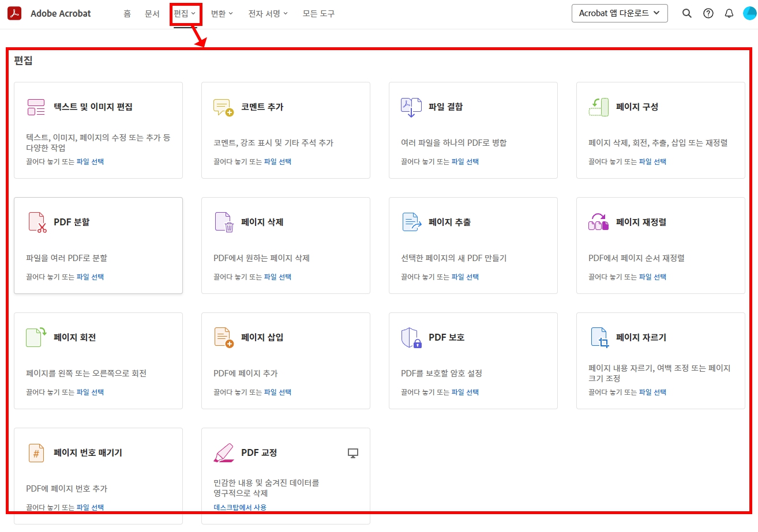Screen dimensions: 758x532
Task: Click the desktop monitor icon in PDF 교정
Action: click(x=353, y=453)
